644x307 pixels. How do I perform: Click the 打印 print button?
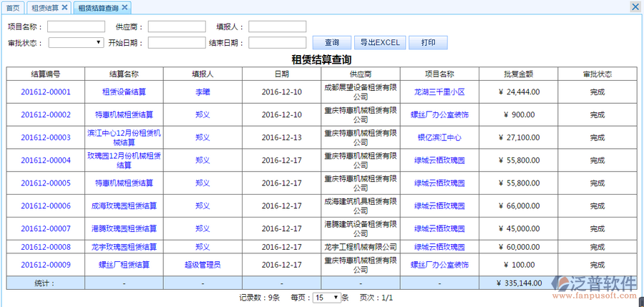click(428, 43)
